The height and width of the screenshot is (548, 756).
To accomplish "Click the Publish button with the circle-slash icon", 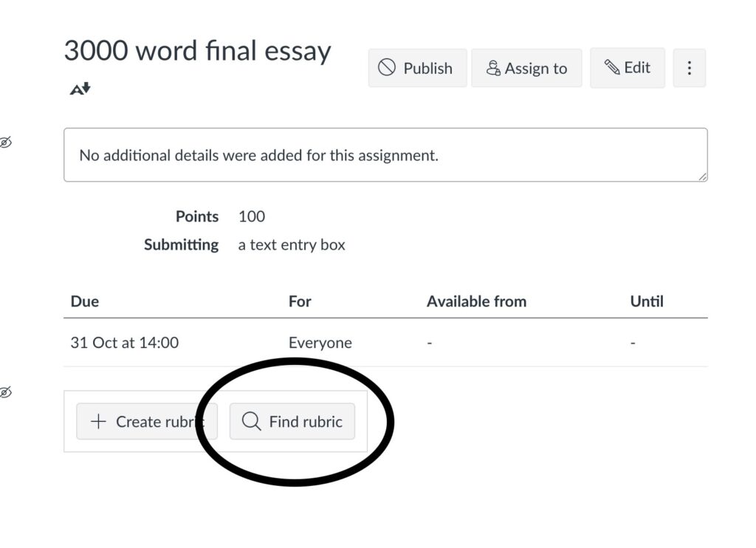I will [417, 68].
